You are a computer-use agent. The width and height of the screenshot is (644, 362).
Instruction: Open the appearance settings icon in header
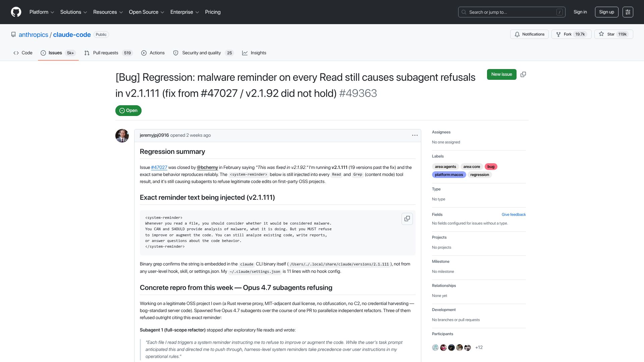(628, 12)
